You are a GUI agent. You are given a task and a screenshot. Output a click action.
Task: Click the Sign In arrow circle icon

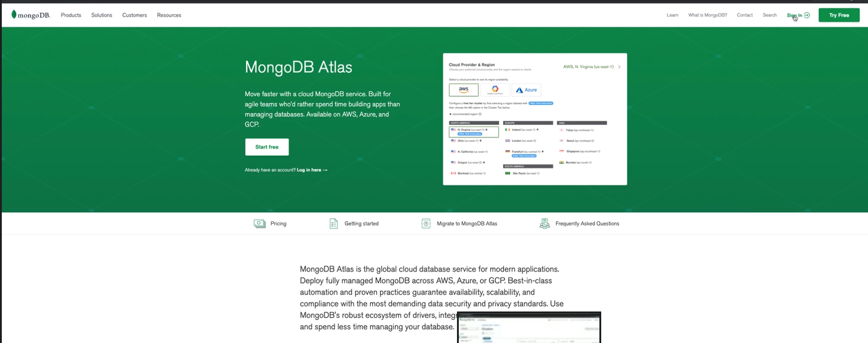pos(807,15)
